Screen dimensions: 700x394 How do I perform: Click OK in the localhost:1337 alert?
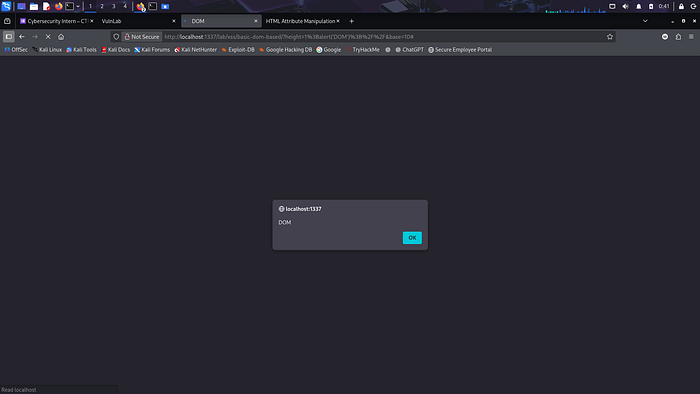pyautogui.click(x=412, y=238)
